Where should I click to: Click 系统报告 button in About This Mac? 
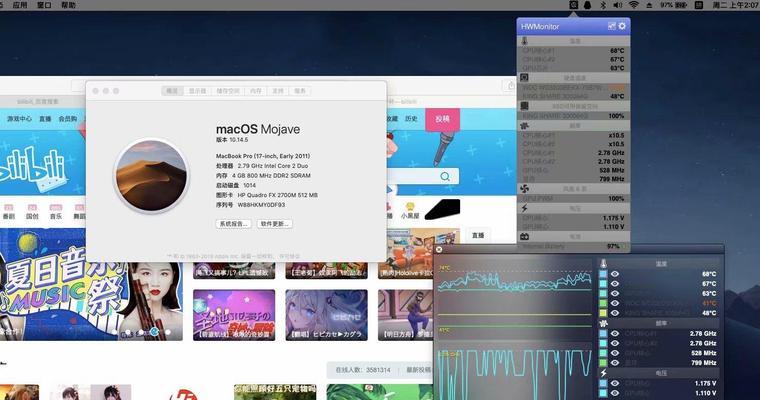pyautogui.click(x=234, y=224)
